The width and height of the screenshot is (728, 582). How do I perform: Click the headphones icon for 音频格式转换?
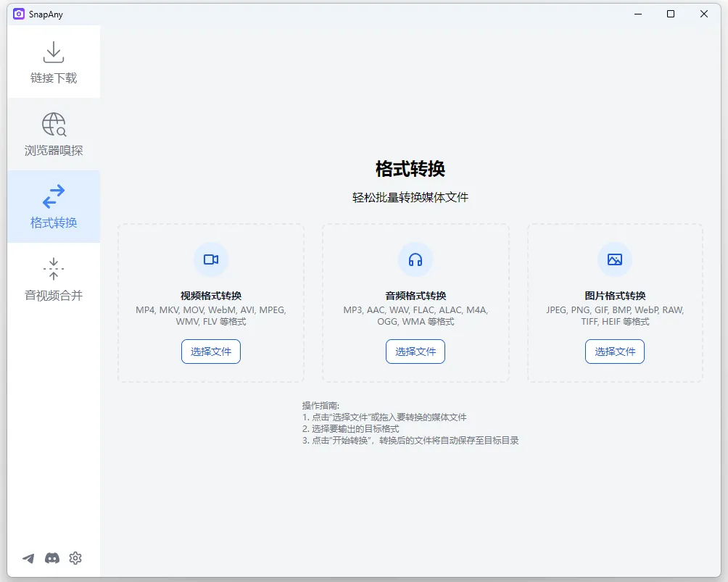(x=415, y=259)
